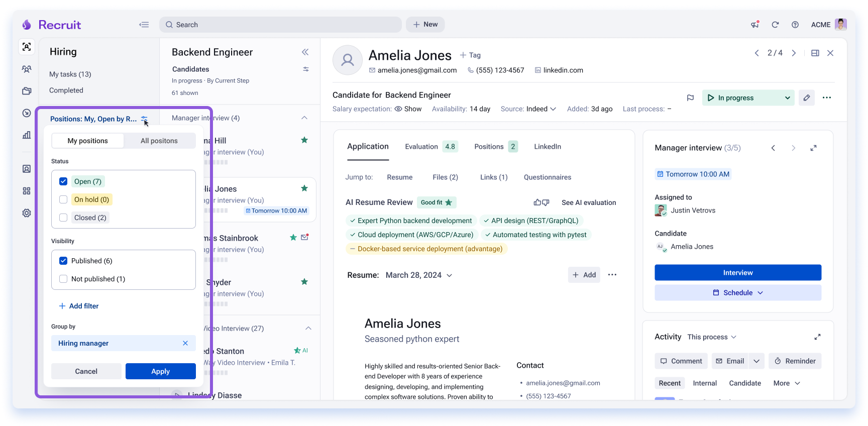Switch to the Positions tab

click(x=496, y=147)
